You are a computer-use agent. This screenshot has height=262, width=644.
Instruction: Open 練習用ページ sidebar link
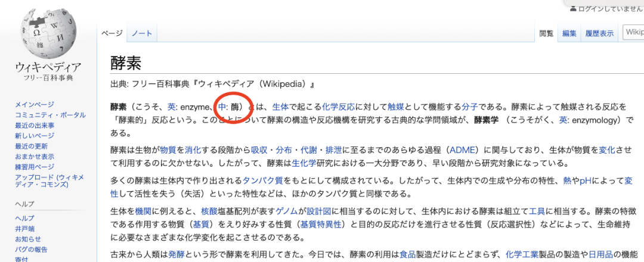(35, 167)
